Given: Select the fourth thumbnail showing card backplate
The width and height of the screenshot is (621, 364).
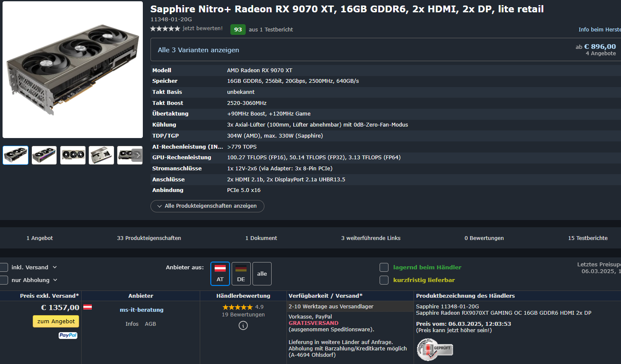Looking at the screenshot, I should tap(101, 155).
